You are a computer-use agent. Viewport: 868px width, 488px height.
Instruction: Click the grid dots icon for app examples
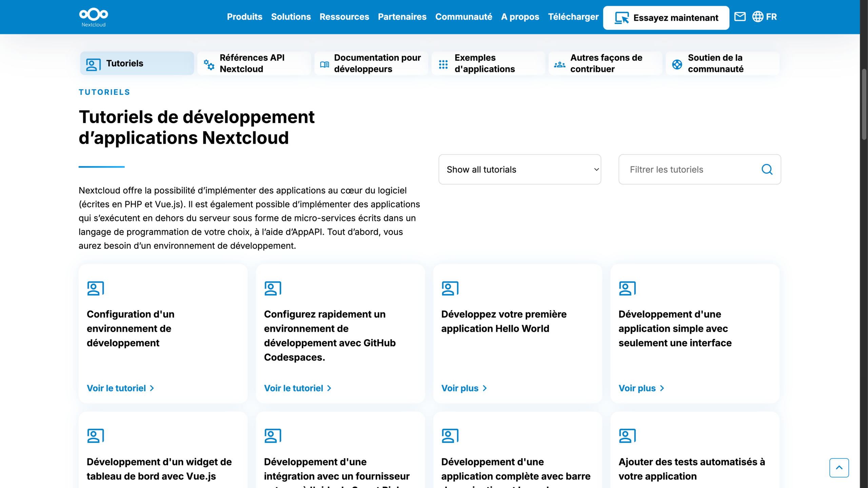click(443, 64)
